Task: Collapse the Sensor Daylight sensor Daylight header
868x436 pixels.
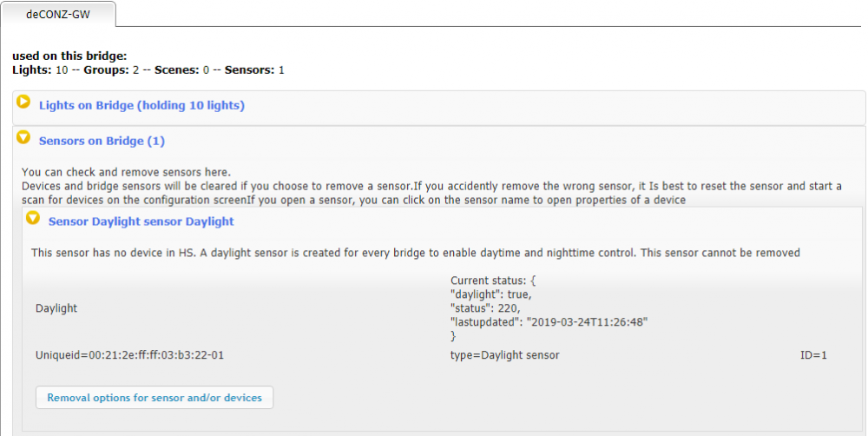Action: (141, 221)
